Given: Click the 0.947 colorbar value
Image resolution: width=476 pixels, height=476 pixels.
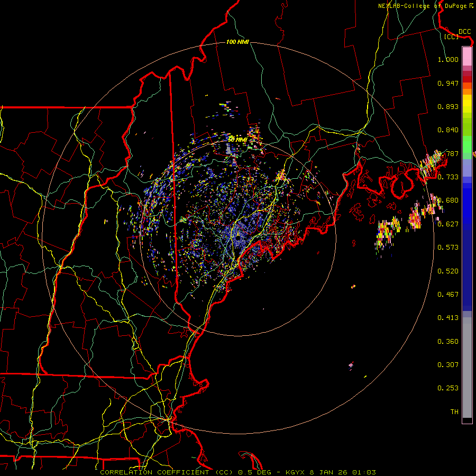Looking at the screenshot, I should click(x=448, y=83).
